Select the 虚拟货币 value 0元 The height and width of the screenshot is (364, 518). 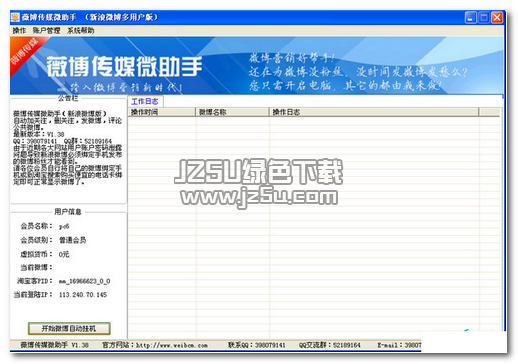pos(64,254)
